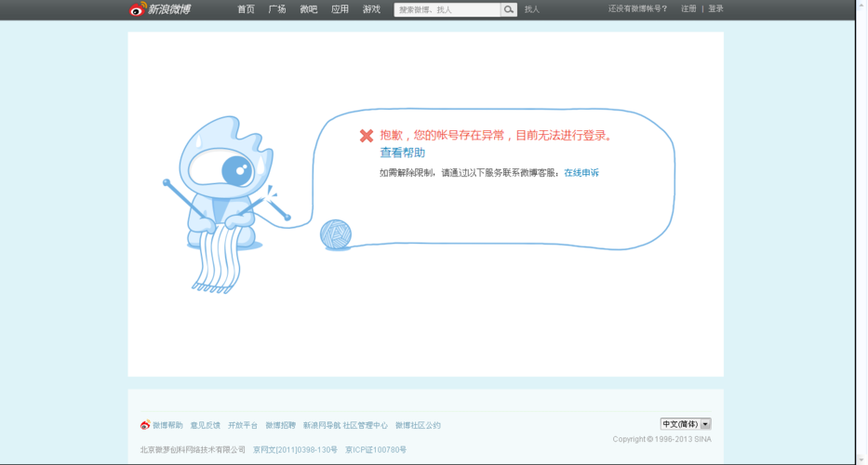Open the 新浪网导航 footer link

(322, 425)
